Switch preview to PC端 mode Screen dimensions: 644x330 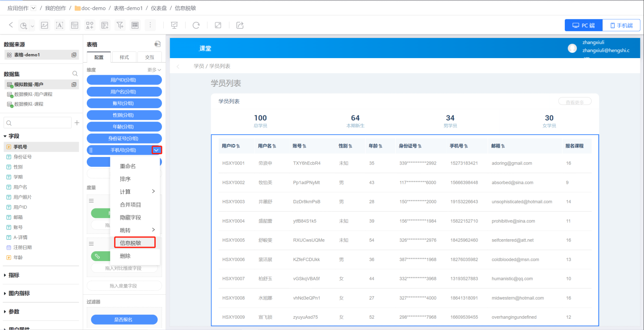coord(584,25)
